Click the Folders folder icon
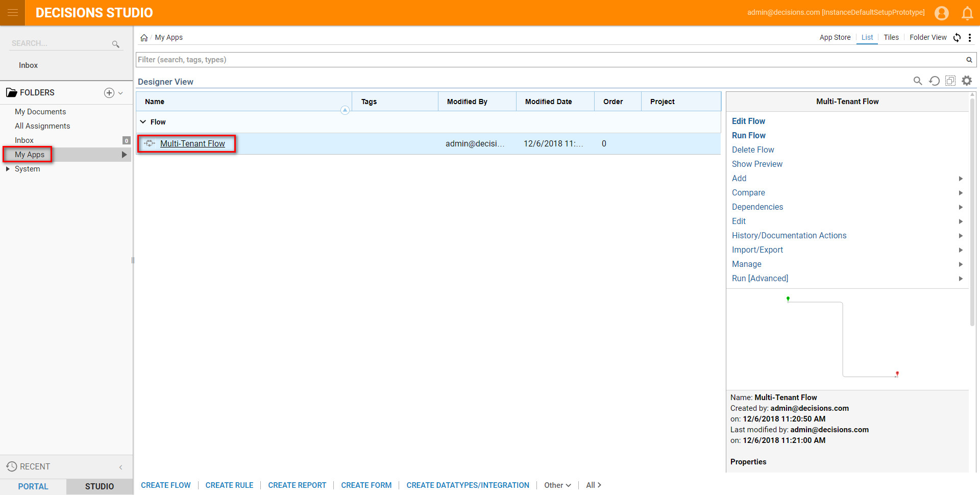980x495 pixels. [11, 92]
